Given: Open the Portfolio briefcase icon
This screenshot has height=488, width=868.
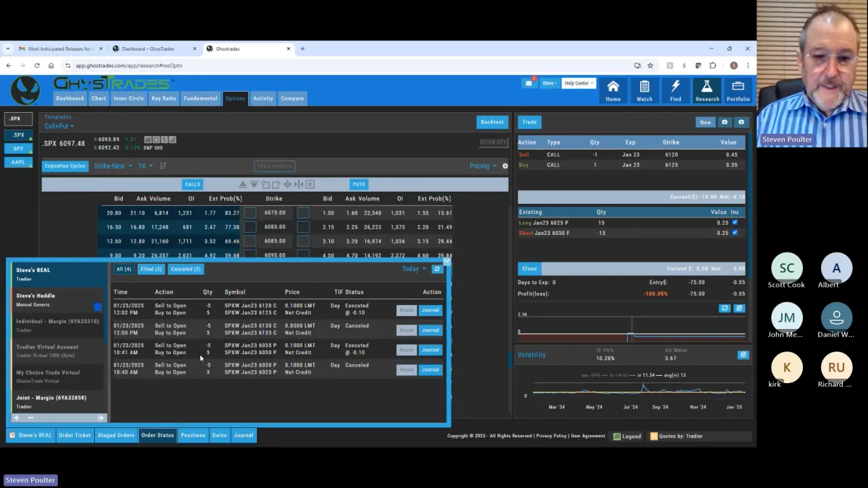Looking at the screenshot, I should pos(738,91).
